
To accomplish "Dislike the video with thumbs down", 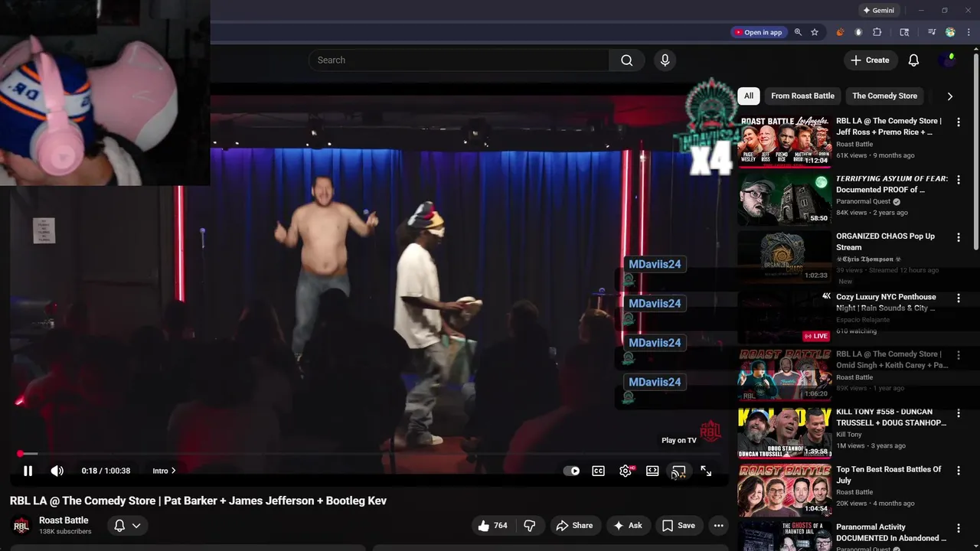I will tap(529, 526).
